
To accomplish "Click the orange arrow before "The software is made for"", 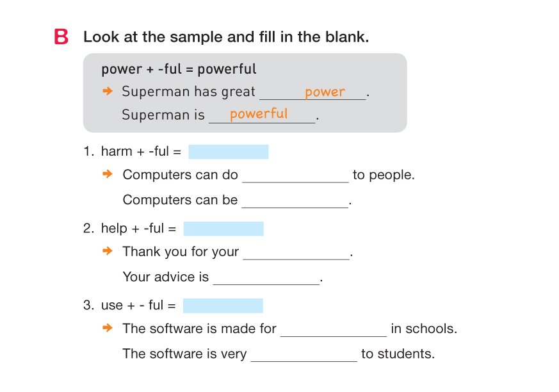I will 108,329.
